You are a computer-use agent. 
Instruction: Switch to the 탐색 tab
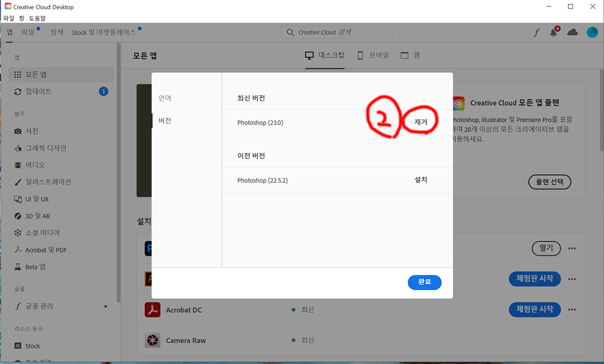pyautogui.click(x=57, y=32)
